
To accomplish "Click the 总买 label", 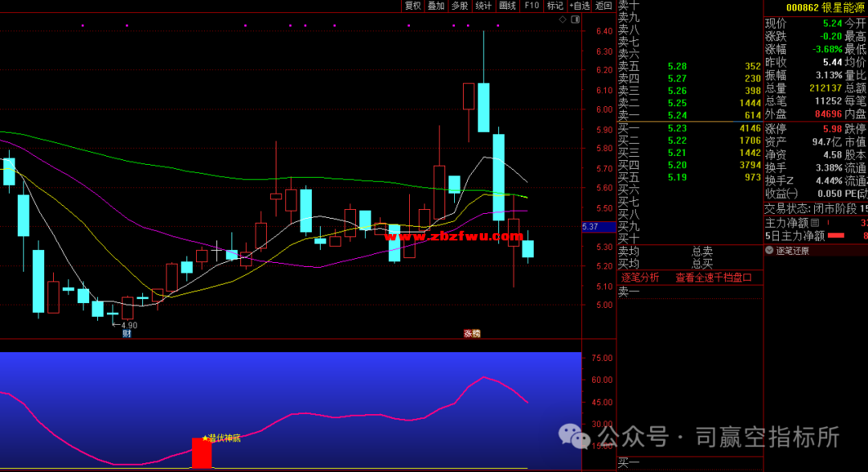I will (x=702, y=264).
